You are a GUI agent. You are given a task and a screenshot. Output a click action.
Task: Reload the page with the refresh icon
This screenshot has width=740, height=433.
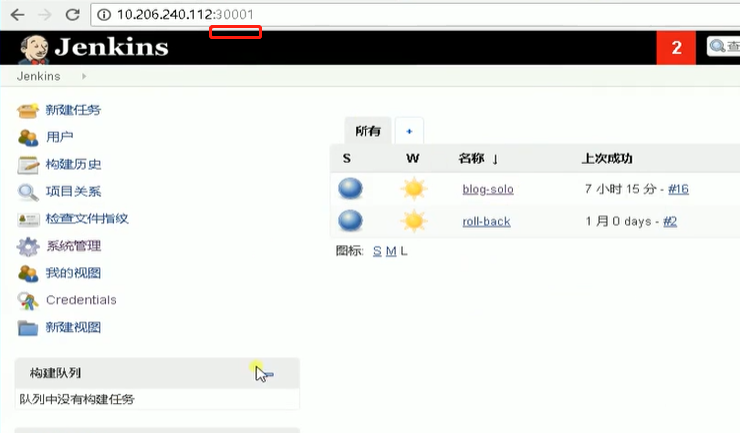click(72, 15)
